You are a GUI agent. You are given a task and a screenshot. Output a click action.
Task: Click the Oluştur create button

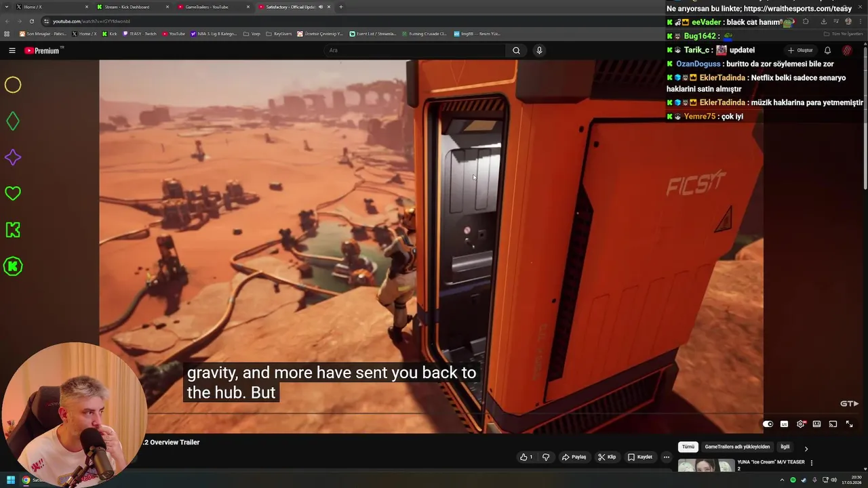pyautogui.click(x=800, y=50)
